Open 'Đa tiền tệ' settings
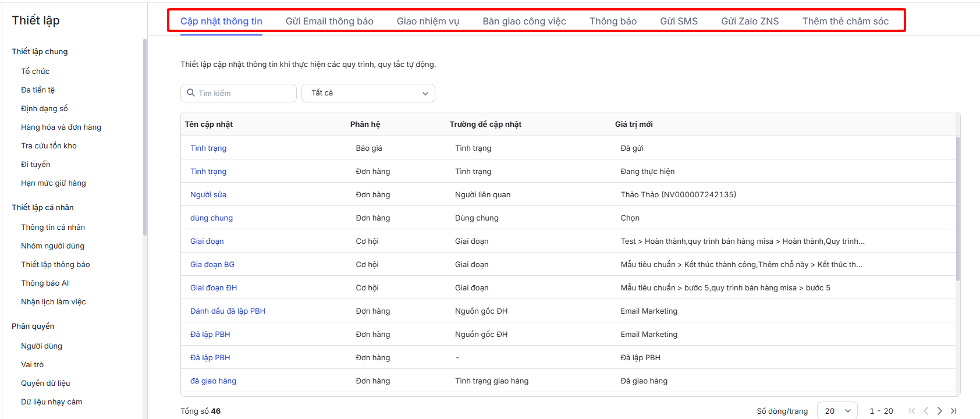980x419 pixels. point(38,90)
